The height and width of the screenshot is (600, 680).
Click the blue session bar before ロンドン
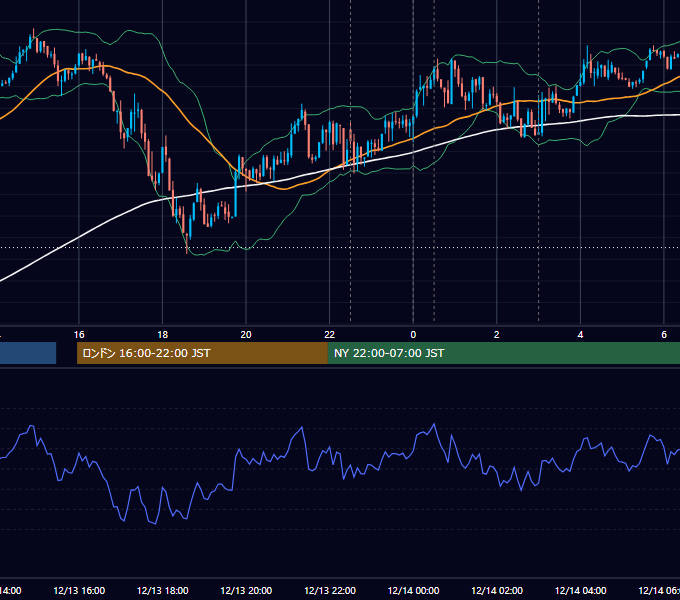point(28,353)
